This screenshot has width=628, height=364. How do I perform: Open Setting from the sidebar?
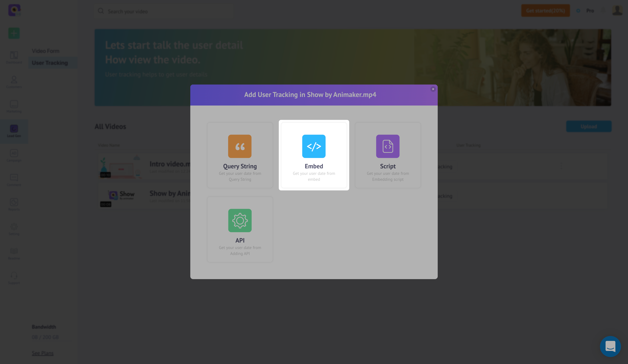coord(14,229)
